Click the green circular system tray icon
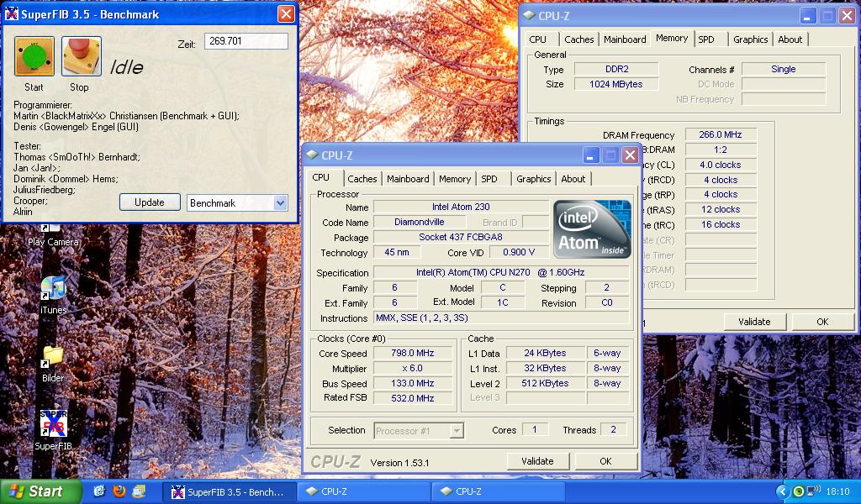Screen dimensions: 861x504 (799, 492)
